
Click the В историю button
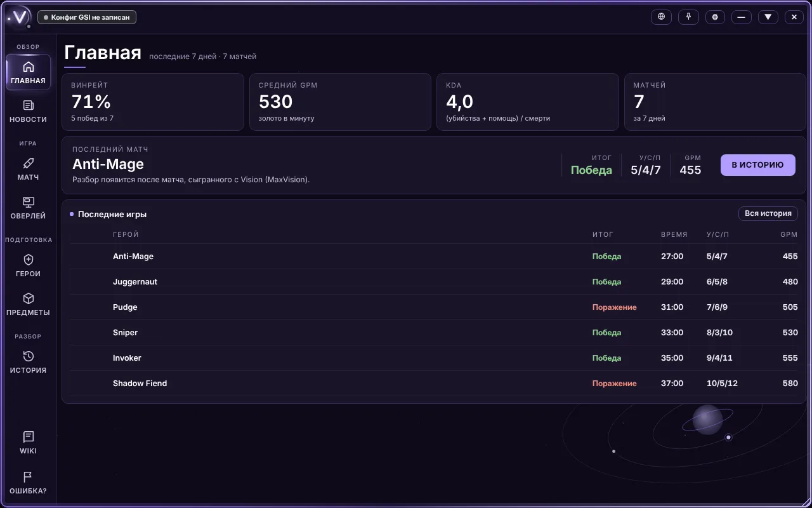757,165
